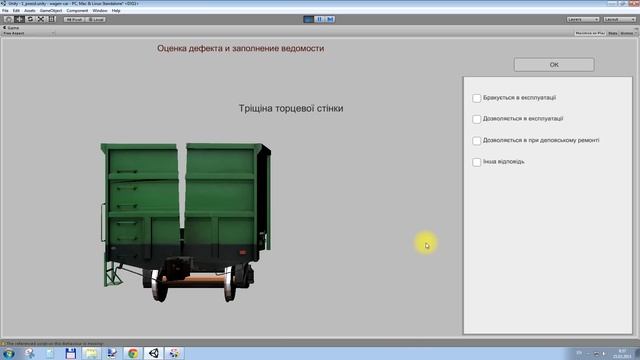Open the blue floppy disk taskbar icon
This screenshot has height=360, width=640.
coord(71,353)
